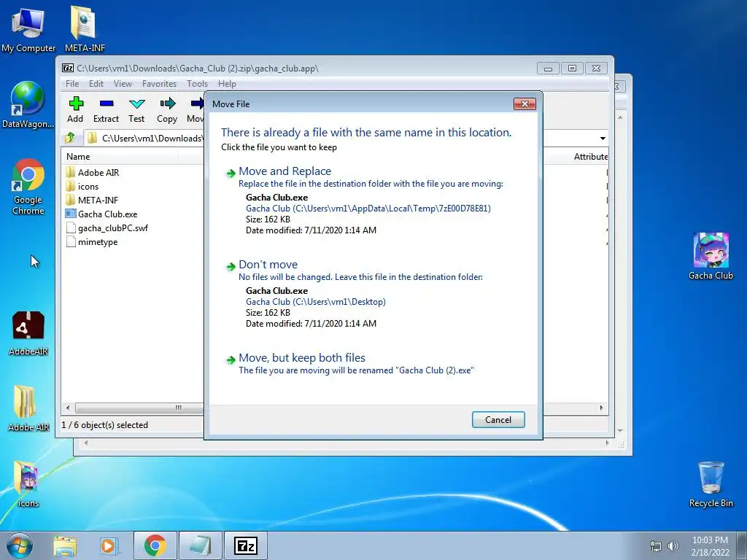Click DataWagon desktop shortcut
The width and height of the screenshot is (747, 560).
[28, 105]
